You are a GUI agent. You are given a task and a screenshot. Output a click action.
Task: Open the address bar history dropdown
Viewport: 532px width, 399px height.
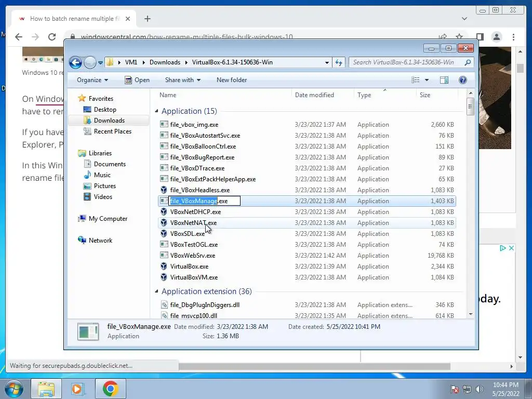(327, 63)
